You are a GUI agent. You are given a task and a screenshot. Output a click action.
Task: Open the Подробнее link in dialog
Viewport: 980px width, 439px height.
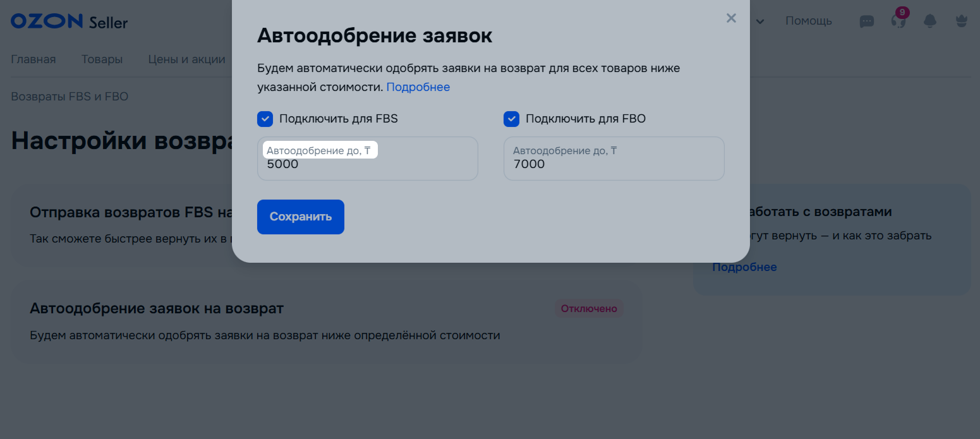point(418,87)
